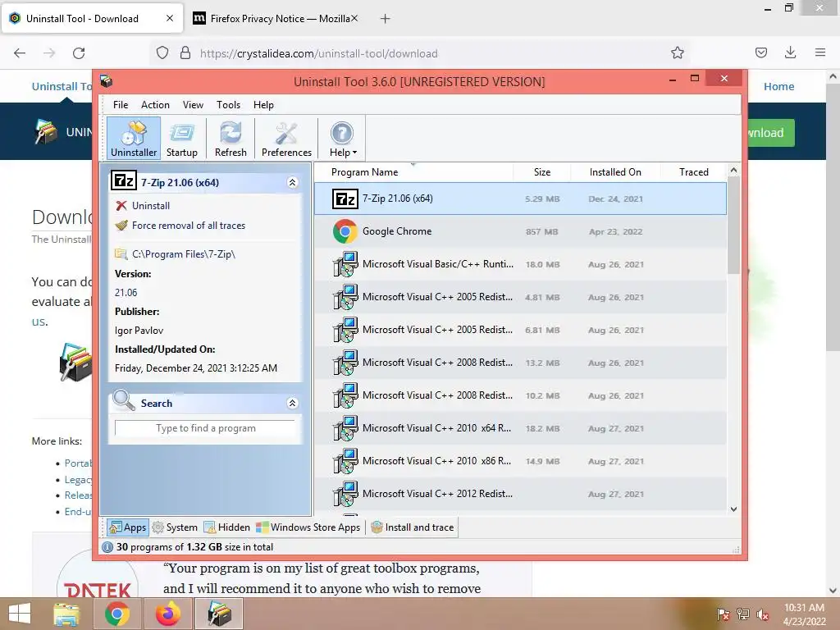
Task: Click the info icon in status bar
Action: 107,547
